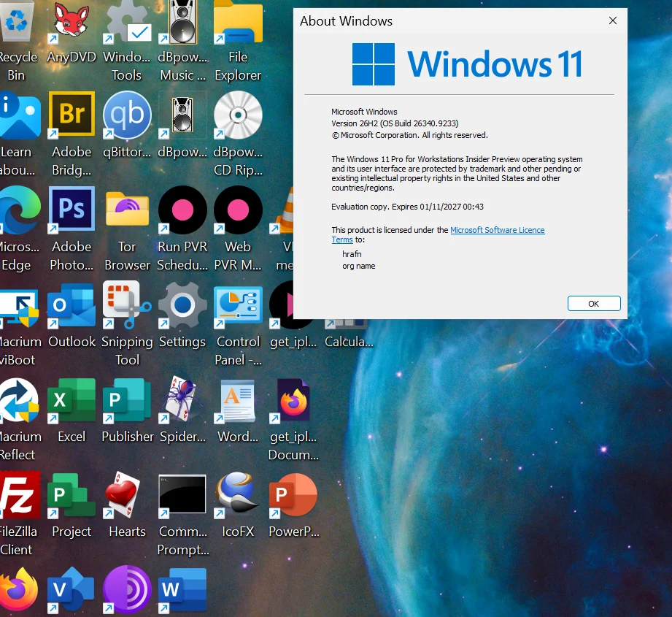Open the Tor Browser folder icon
The image size is (672, 617).
127,210
